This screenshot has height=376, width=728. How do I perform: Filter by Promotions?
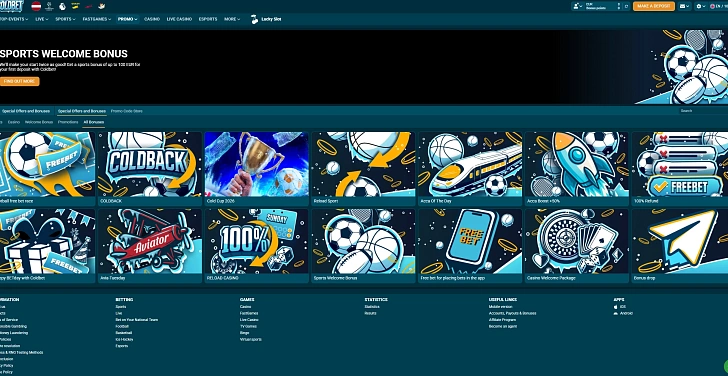click(x=68, y=122)
